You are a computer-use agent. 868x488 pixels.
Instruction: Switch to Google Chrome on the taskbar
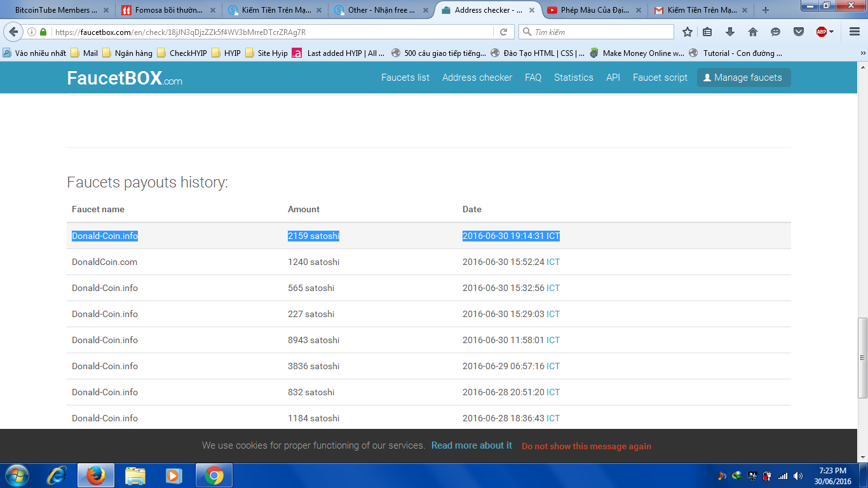(x=214, y=475)
